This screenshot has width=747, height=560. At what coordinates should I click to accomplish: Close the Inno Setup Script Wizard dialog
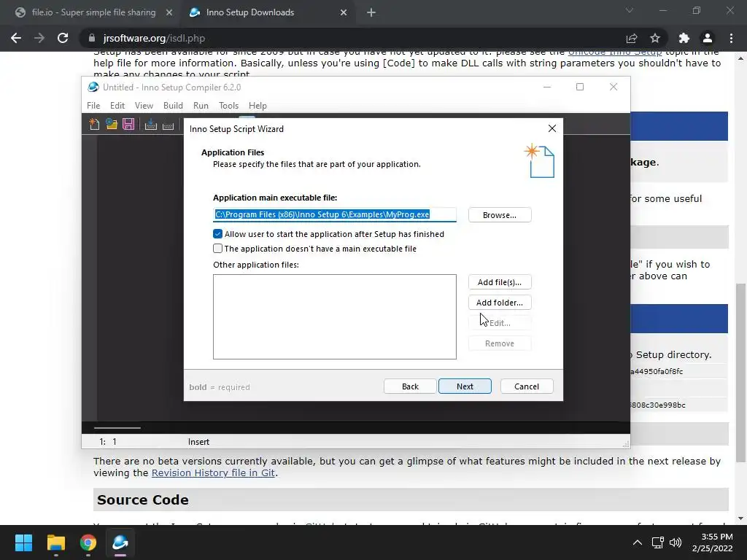coord(551,128)
